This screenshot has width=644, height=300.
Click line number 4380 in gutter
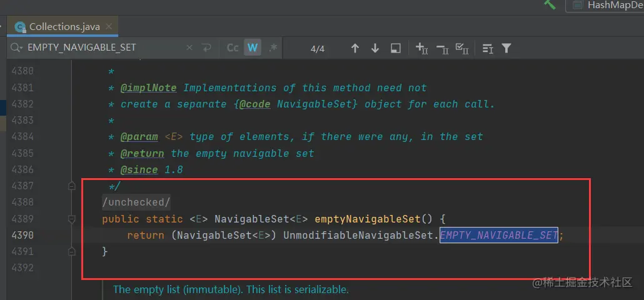[22, 71]
